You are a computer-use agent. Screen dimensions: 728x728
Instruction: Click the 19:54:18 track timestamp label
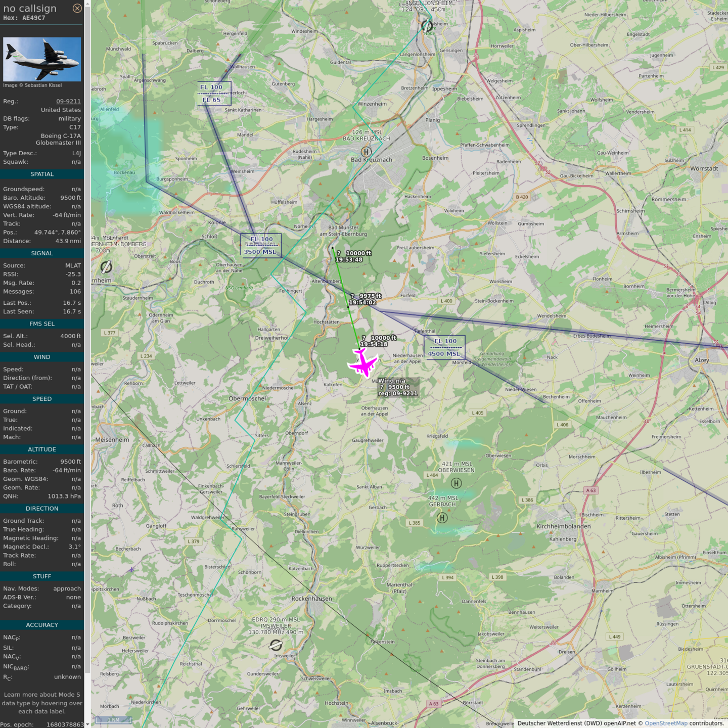[374, 344]
